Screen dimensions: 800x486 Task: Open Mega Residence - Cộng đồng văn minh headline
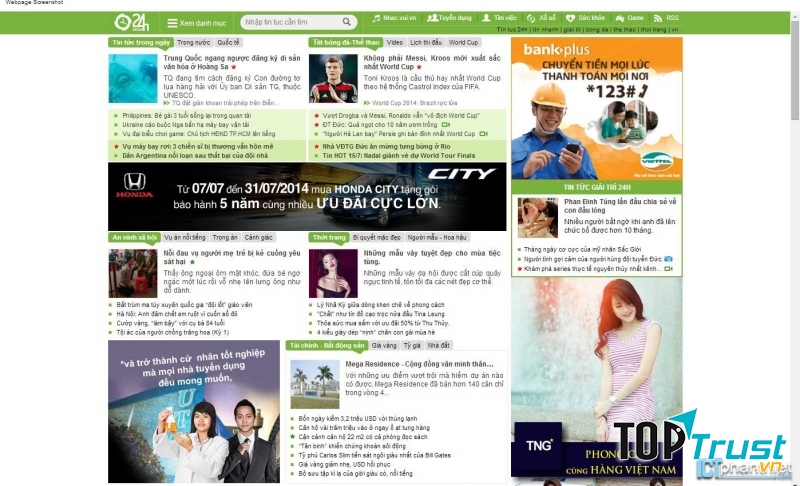(x=419, y=364)
